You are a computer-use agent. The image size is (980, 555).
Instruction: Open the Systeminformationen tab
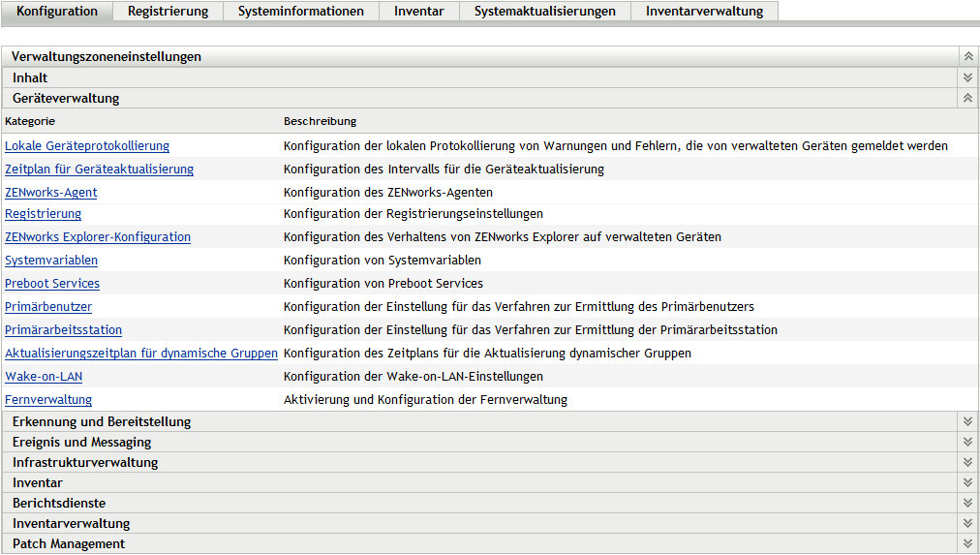click(x=301, y=12)
